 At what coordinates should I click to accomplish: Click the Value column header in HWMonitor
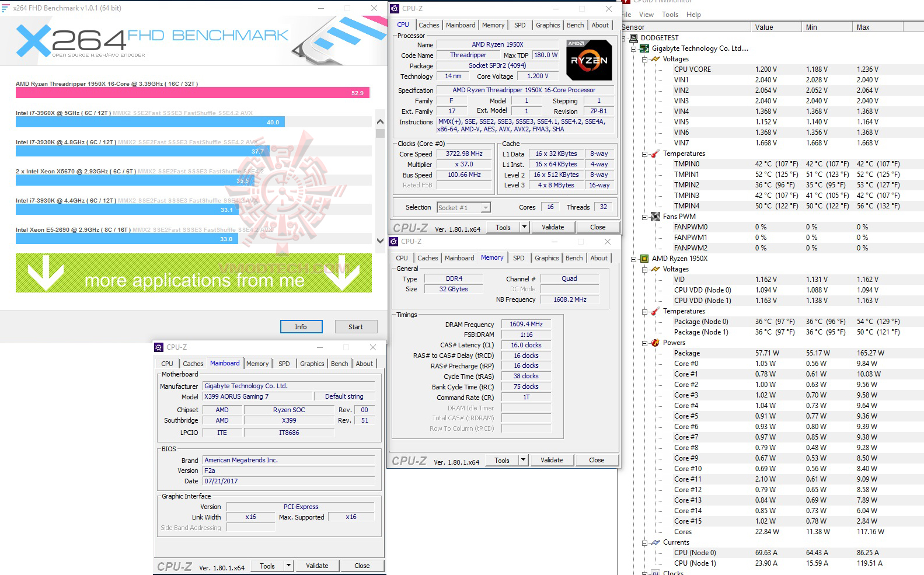pos(776,27)
